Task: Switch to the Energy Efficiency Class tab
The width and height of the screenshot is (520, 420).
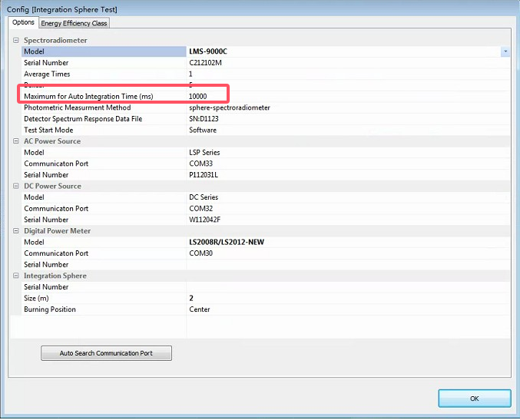Action: click(x=75, y=23)
